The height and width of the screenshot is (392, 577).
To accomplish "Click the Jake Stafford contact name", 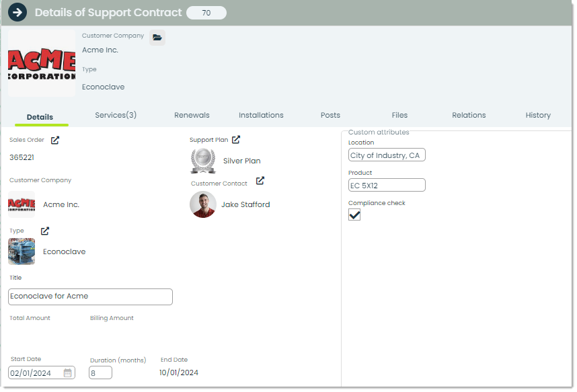I will 245,204.
